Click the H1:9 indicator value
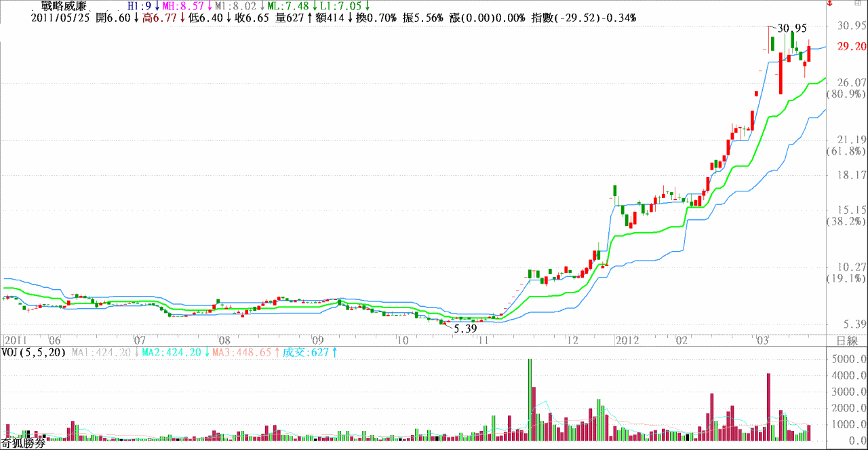Image resolution: width=868 pixels, height=450 pixels. (x=140, y=6)
